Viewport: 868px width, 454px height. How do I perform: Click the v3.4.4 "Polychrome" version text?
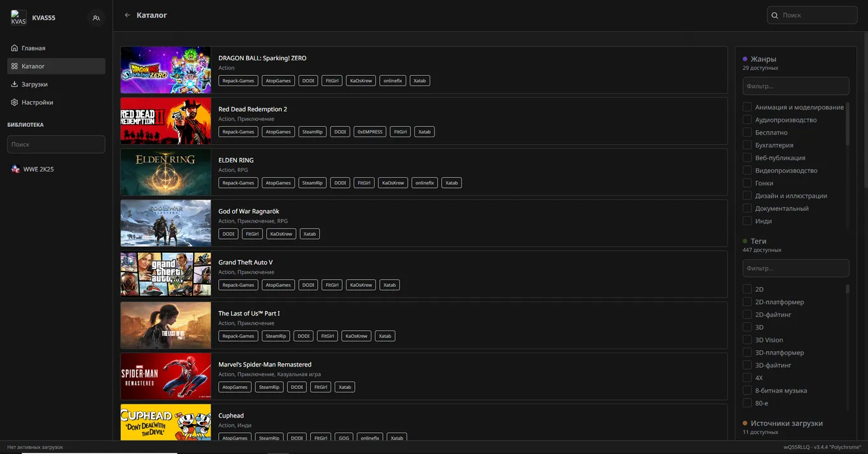[x=837, y=447]
